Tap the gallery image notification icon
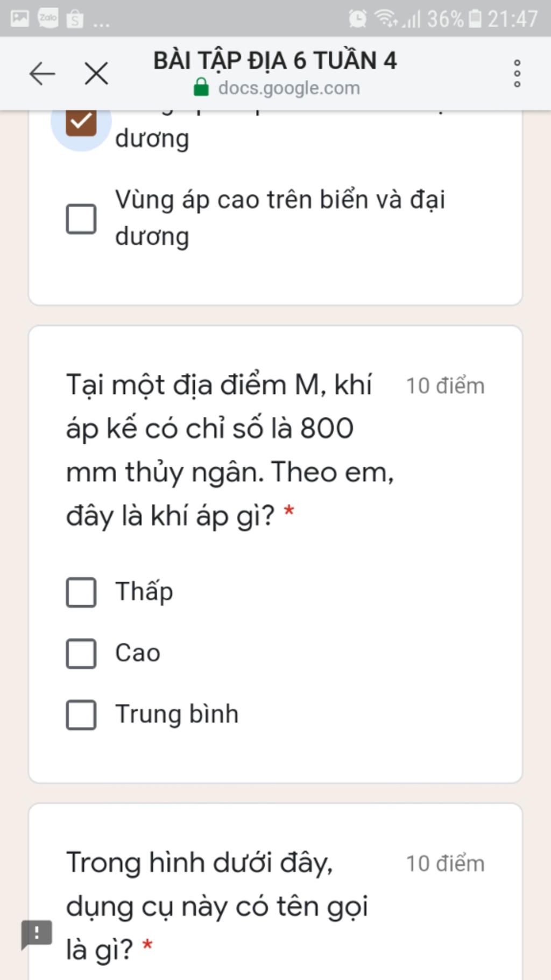Screen dimensions: 551x980 click(20, 18)
